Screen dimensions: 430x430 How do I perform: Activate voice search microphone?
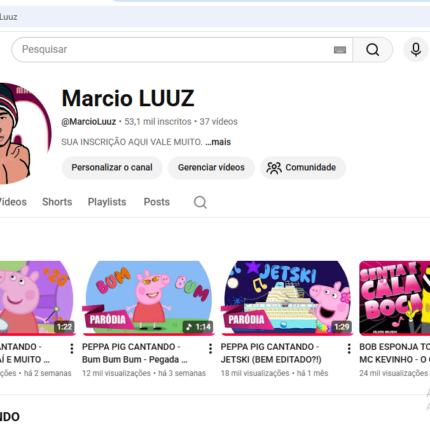click(x=416, y=50)
